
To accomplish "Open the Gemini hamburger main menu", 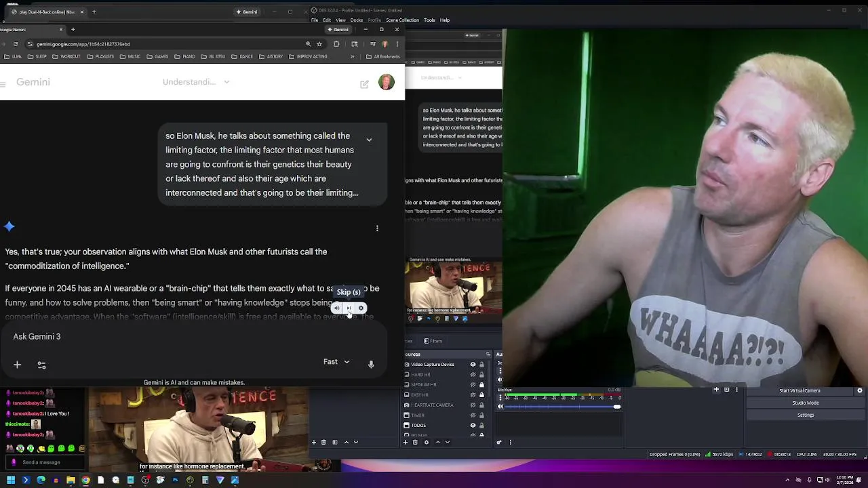I will pyautogui.click(x=3, y=84).
